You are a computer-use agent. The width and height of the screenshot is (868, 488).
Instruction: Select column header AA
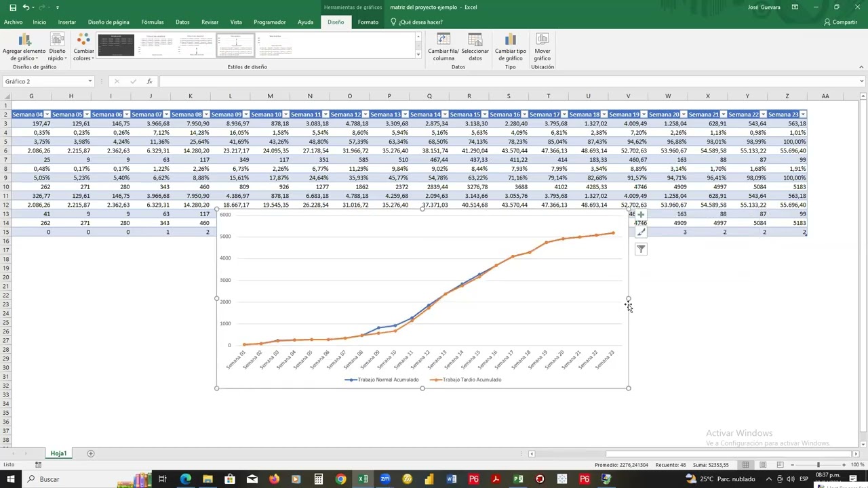825,96
